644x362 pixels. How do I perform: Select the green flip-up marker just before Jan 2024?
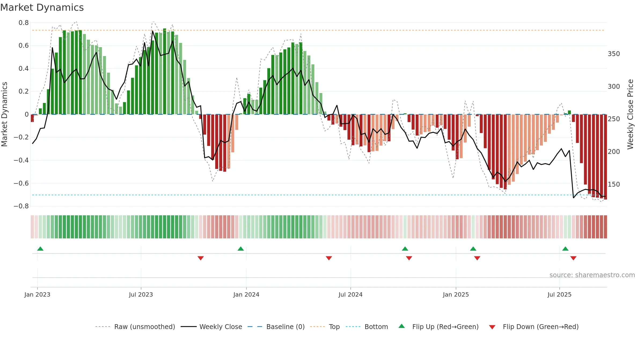(241, 249)
